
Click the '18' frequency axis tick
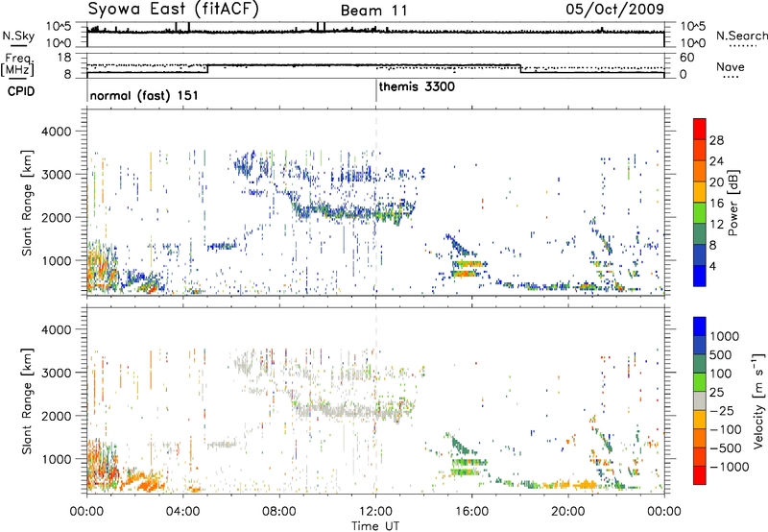[64, 58]
